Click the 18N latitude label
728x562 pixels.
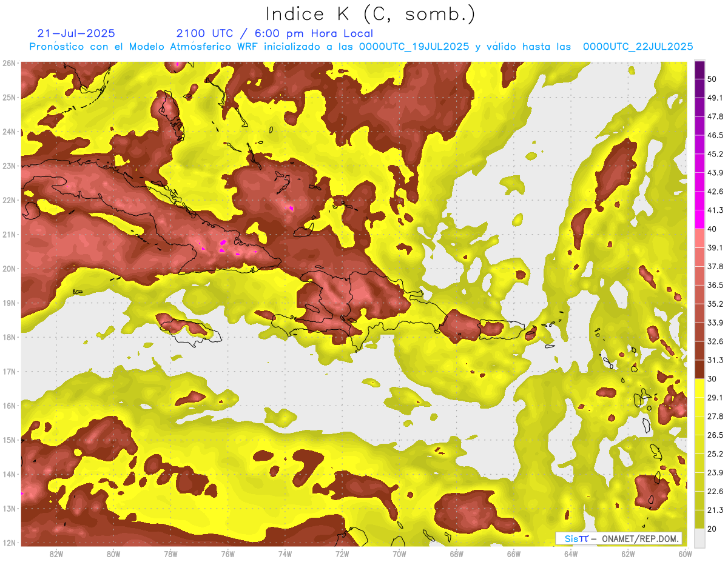9,337
